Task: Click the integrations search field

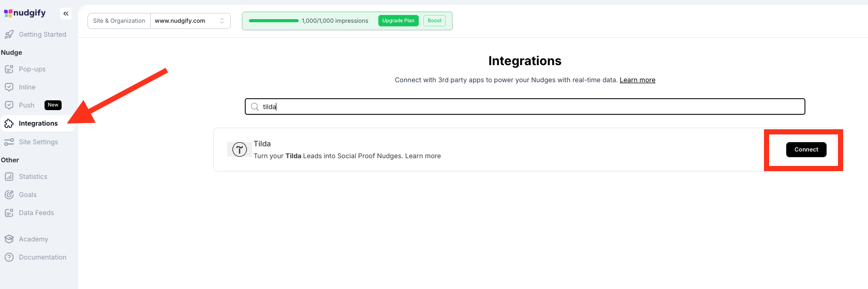Action: 525,107
